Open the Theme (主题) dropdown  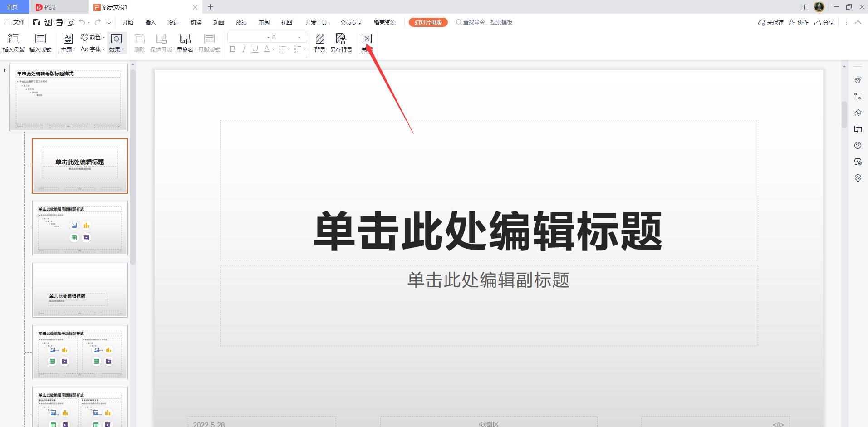(x=68, y=43)
